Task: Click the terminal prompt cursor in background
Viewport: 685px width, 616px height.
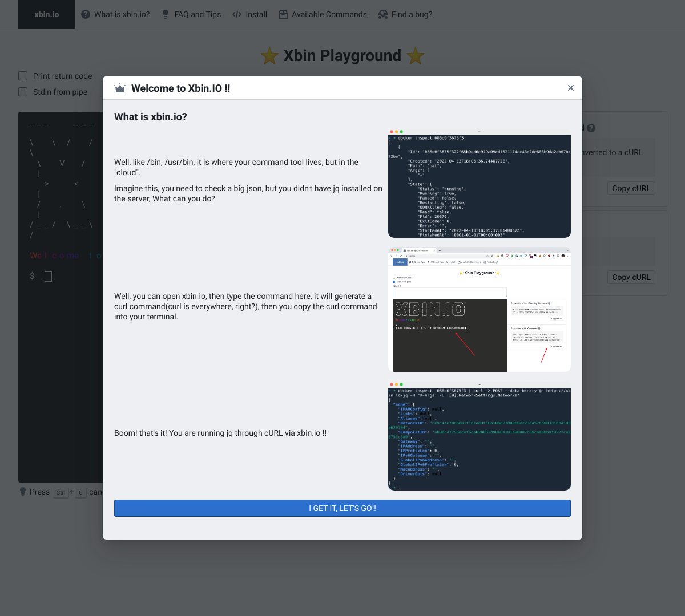Action: click(49, 277)
